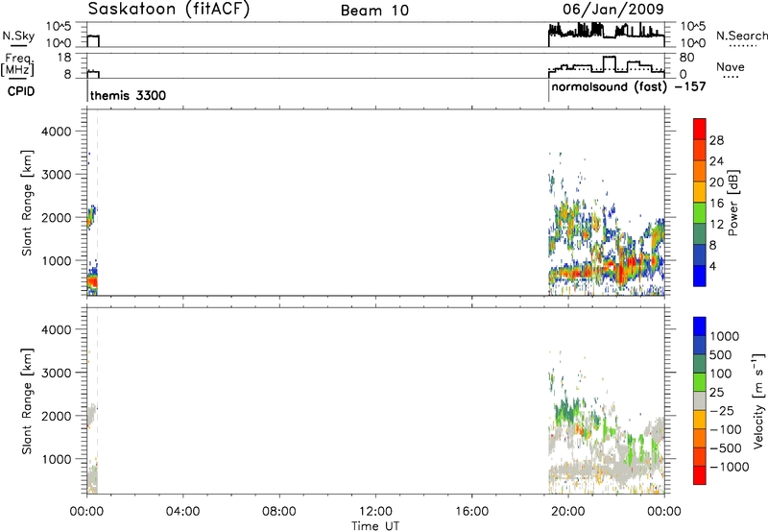Click the light green 12 dB Power colorbar segment

pos(700,213)
